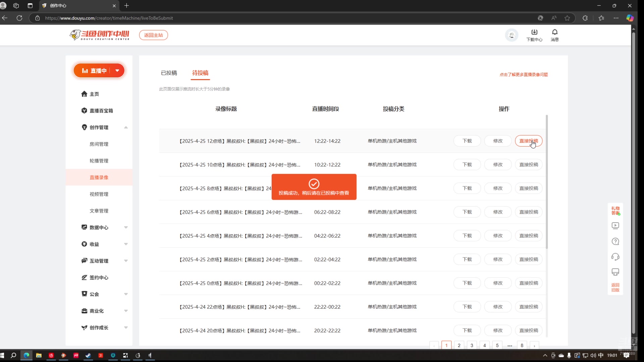Click the 点击了解更多直播录像问题 link
The height and width of the screenshot is (362, 644).
coord(523,74)
